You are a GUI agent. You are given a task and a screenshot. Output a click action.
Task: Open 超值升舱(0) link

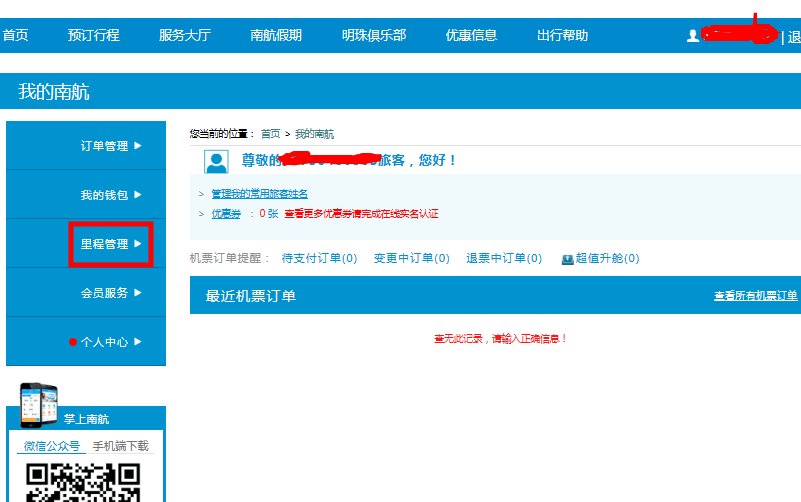[x=607, y=258]
